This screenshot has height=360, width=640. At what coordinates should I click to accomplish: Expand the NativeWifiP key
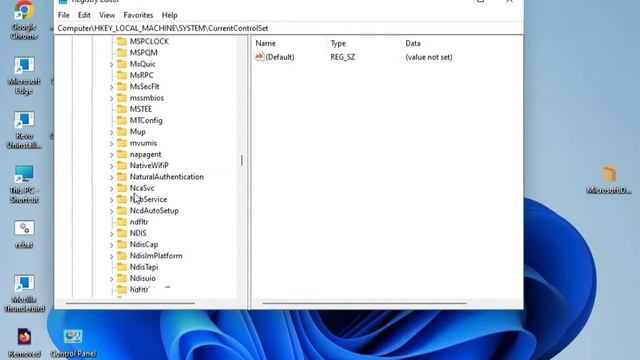click(111, 166)
